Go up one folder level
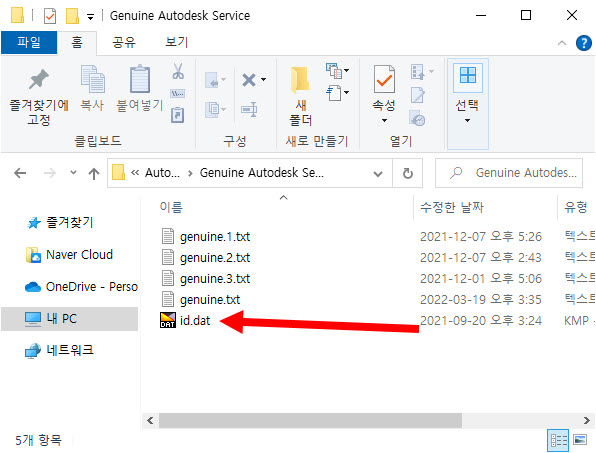596x453 pixels. [94, 173]
